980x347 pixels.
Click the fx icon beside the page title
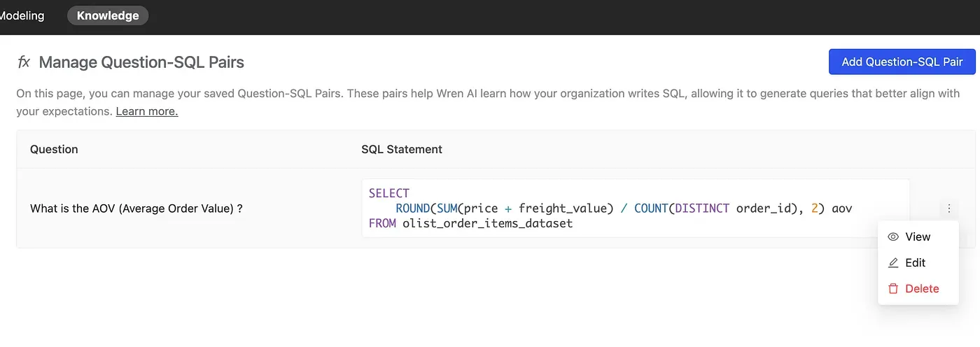(x=24, y=62)
